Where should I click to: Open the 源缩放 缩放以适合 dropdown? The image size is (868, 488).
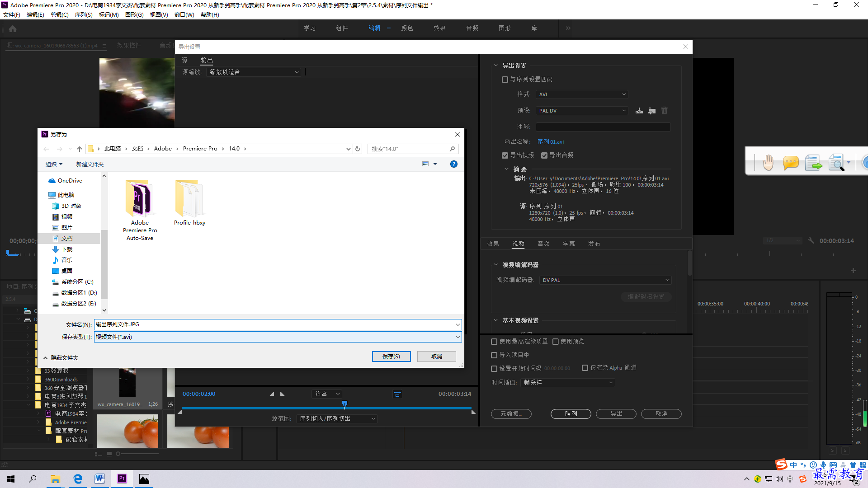[254, 72]
